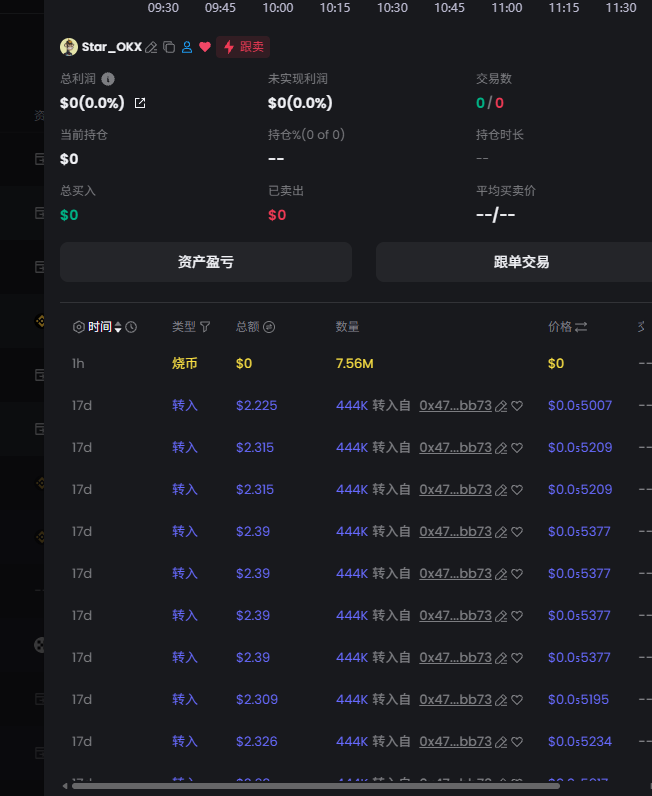Click the $0.0₅5234 price value

580,742
